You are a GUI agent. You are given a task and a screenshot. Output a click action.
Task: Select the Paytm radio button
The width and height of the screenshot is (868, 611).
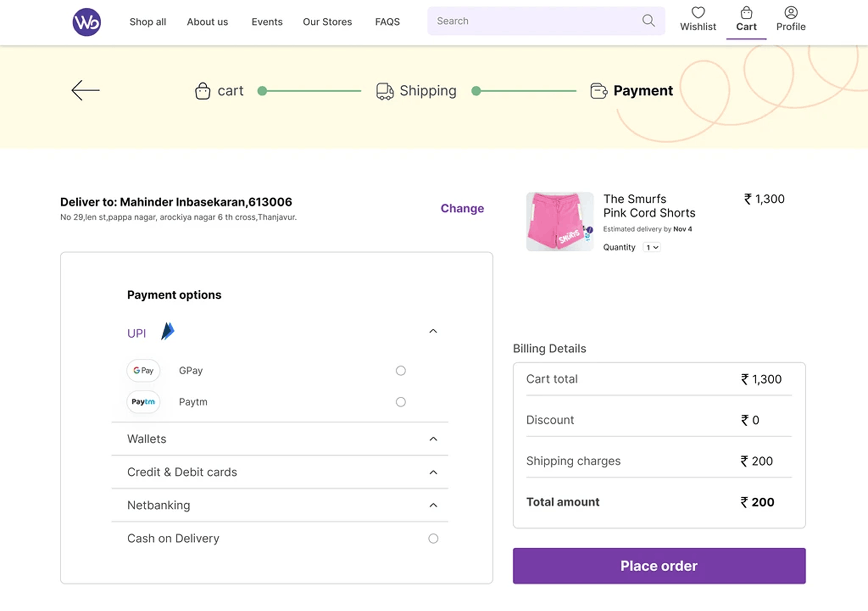(x=400, y=402)
